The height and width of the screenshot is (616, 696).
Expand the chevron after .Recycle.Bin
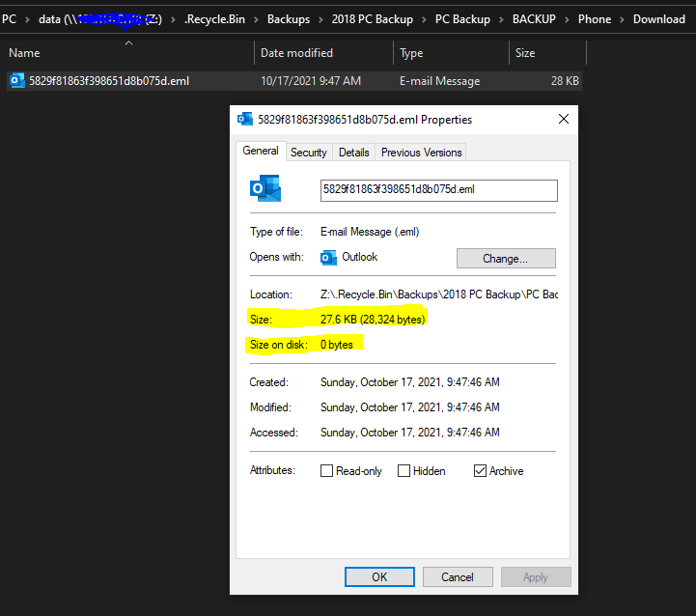(256, 19)
